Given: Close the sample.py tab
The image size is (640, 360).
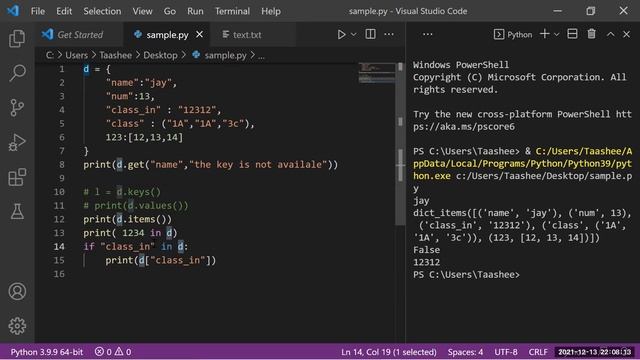Looking at the screenshot, I should point(199,35).
